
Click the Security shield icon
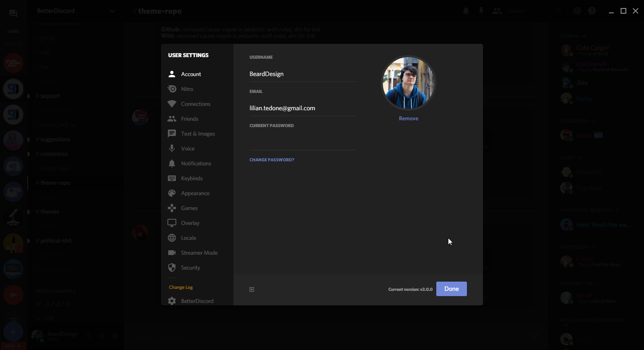(172, 268)
